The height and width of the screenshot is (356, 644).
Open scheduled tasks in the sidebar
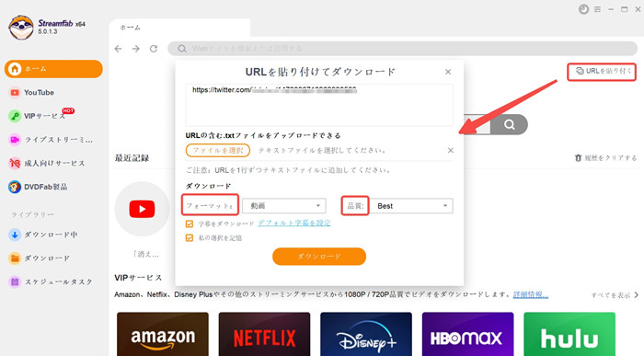tap(51, 282)
